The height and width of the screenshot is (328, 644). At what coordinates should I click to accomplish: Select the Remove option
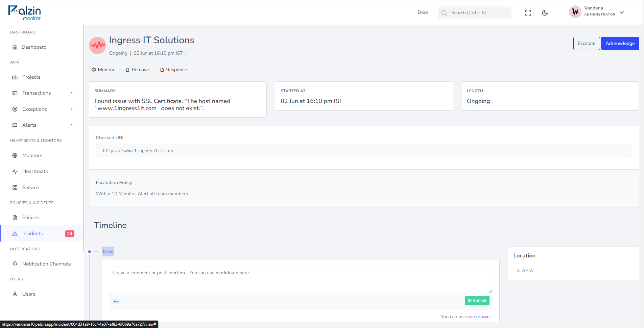(137, 70)
